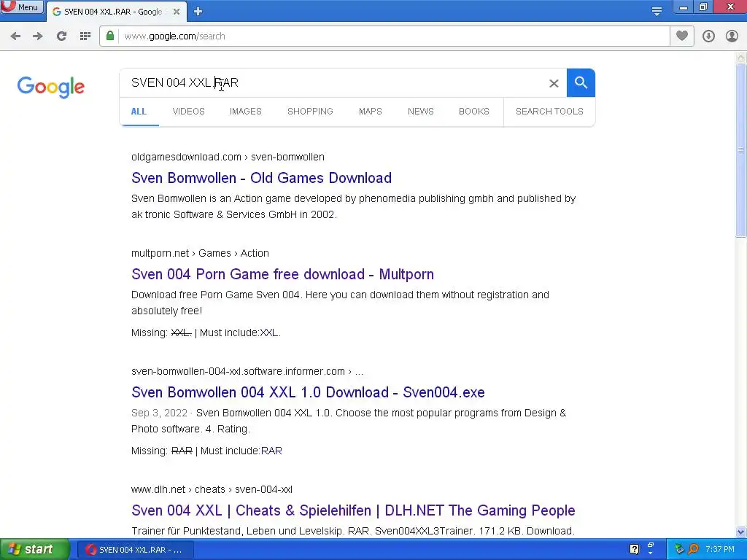Reload the current page
Image resolution: width=747 pixels, height=560 pixels.
pyautogui.click(x=61, y=36)
